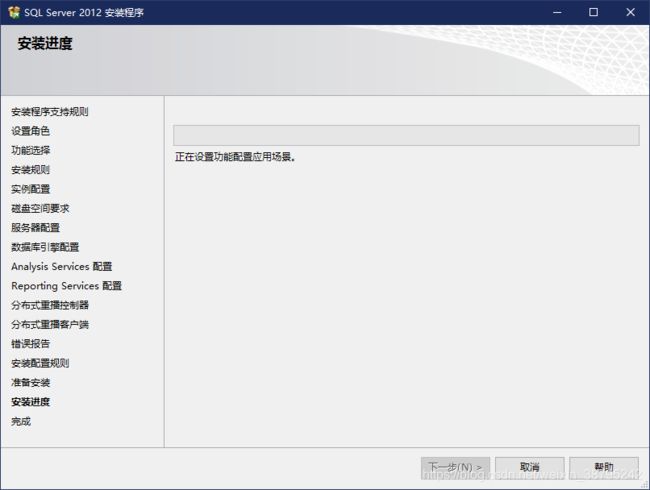Click the installation progress bar
The height and width of the screenshot is (490, 650).
click(x=406, y=135)
